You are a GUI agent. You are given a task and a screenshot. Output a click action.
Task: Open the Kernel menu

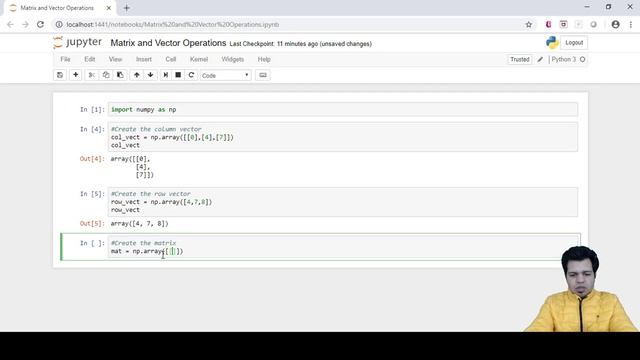(199, 60)
